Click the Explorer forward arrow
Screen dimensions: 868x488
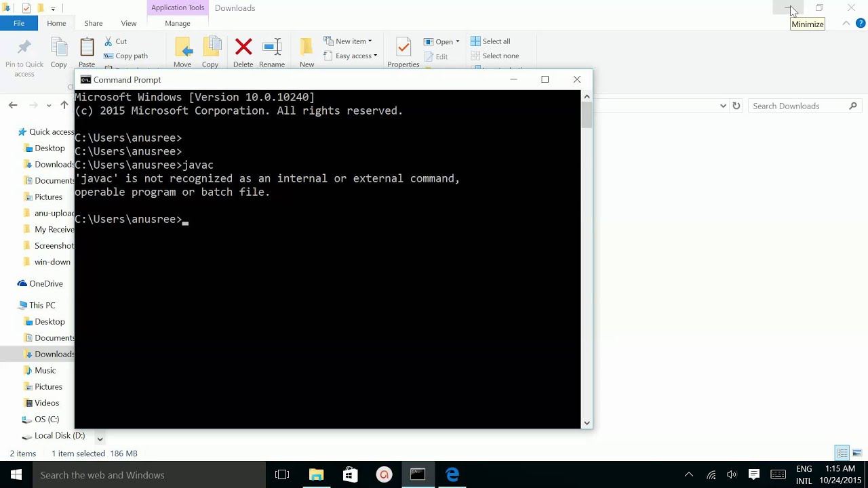[x=33, y=105]
